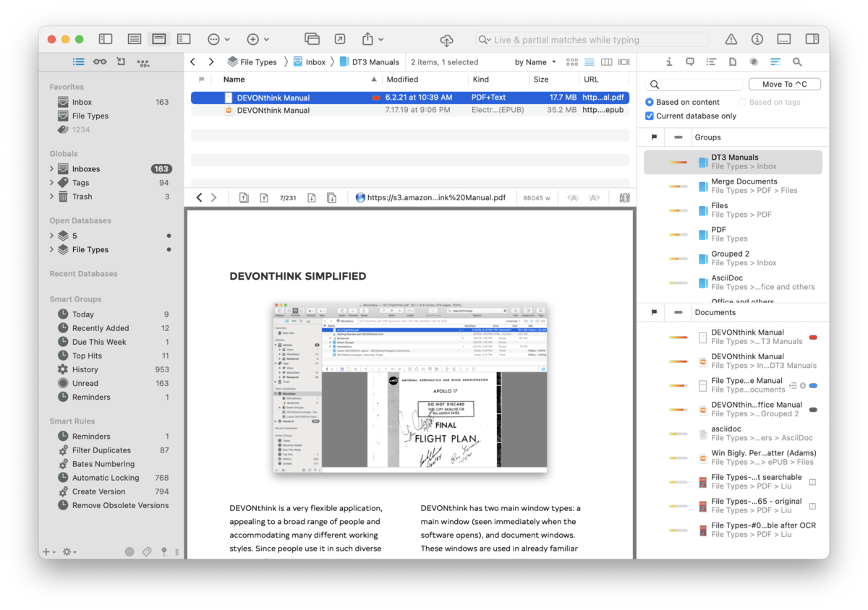Switch sidebar to the import tab
Screen dimensions: 868x610
pyautogui.click(x=121, y=62)
